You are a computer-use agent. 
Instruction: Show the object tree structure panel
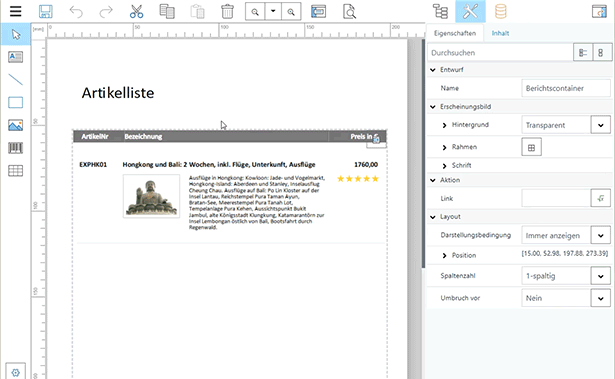pyautogui.click(x=440, y=11)
